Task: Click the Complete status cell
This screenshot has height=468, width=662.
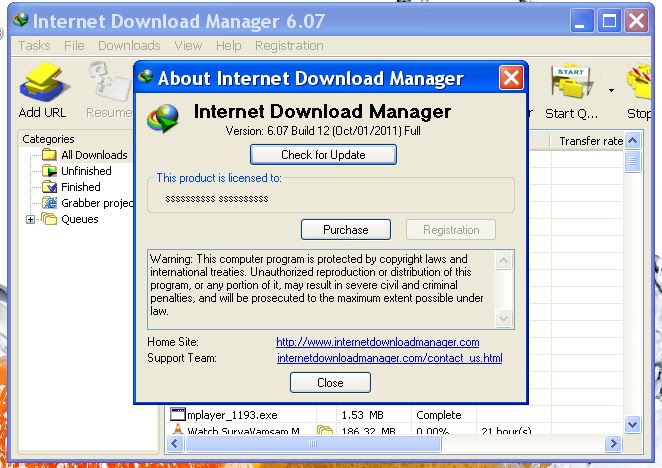Action: (439, 415)
